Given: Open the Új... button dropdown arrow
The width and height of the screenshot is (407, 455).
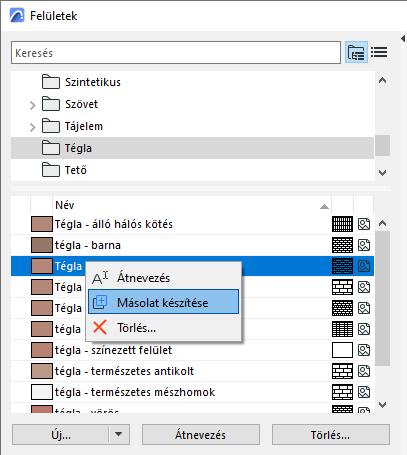Looking at the screenshot, I should 119,434.
